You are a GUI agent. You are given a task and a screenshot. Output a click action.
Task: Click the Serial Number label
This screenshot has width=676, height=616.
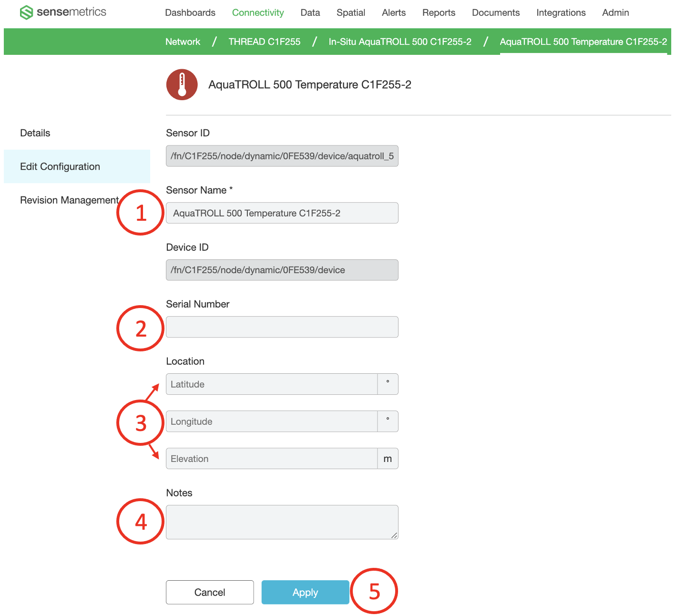tap(198, 304)
